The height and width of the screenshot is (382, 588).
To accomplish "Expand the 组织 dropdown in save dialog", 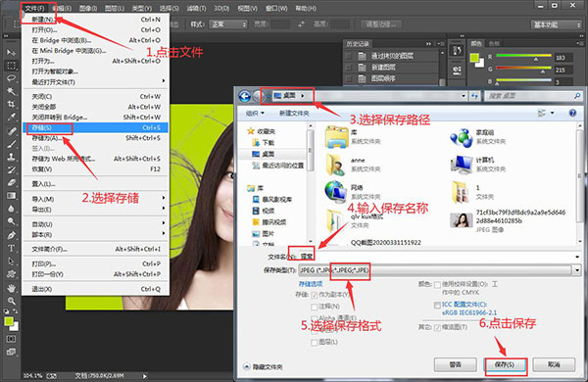I will tap(255, 113).
